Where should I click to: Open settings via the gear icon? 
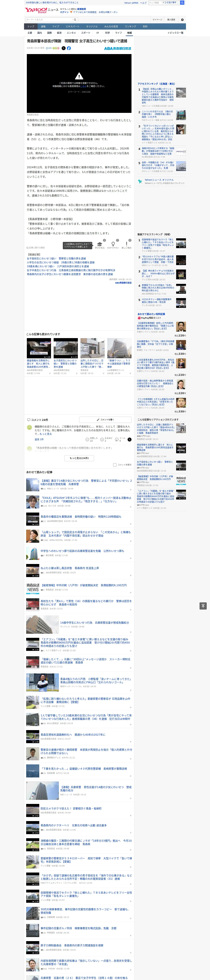click(x=182, y=20)
